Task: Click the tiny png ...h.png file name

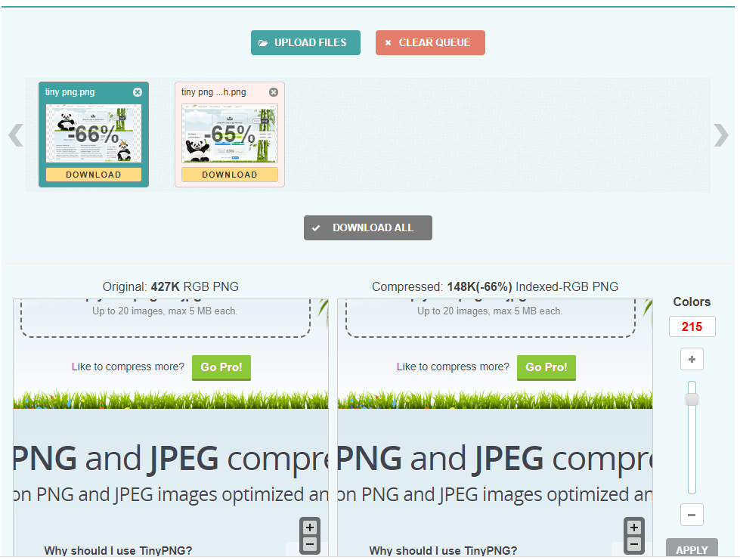Action: point(214,92)
